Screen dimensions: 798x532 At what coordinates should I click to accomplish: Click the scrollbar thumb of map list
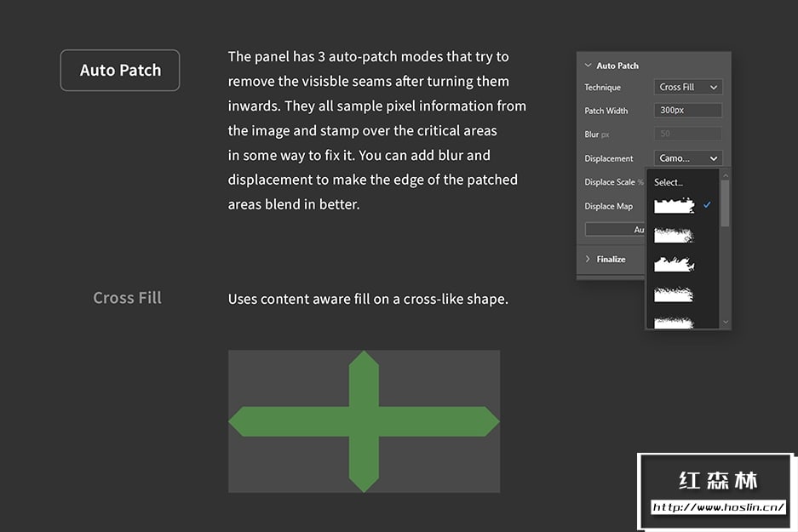726,203
